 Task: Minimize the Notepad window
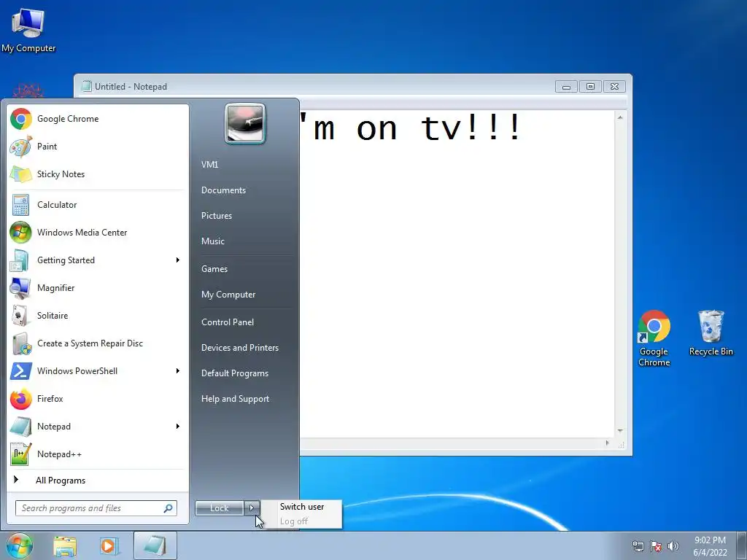(x=566, y=87)
